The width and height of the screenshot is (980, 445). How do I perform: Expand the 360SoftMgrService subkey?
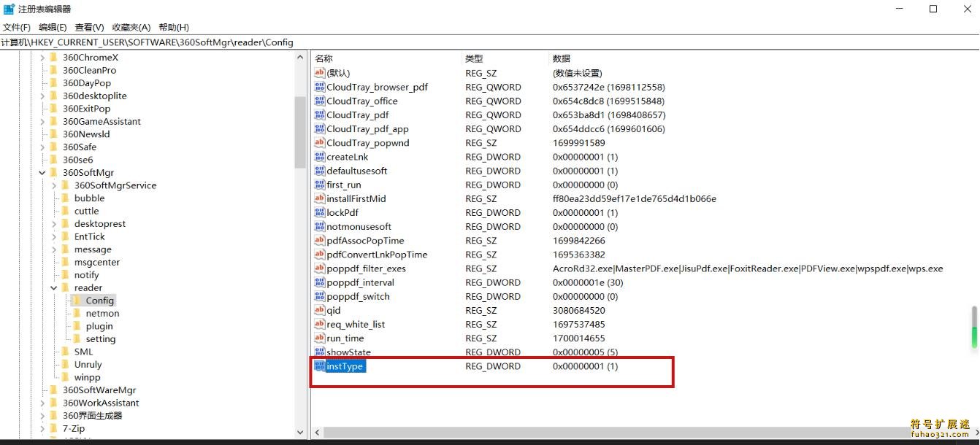[x=53, y=185]
